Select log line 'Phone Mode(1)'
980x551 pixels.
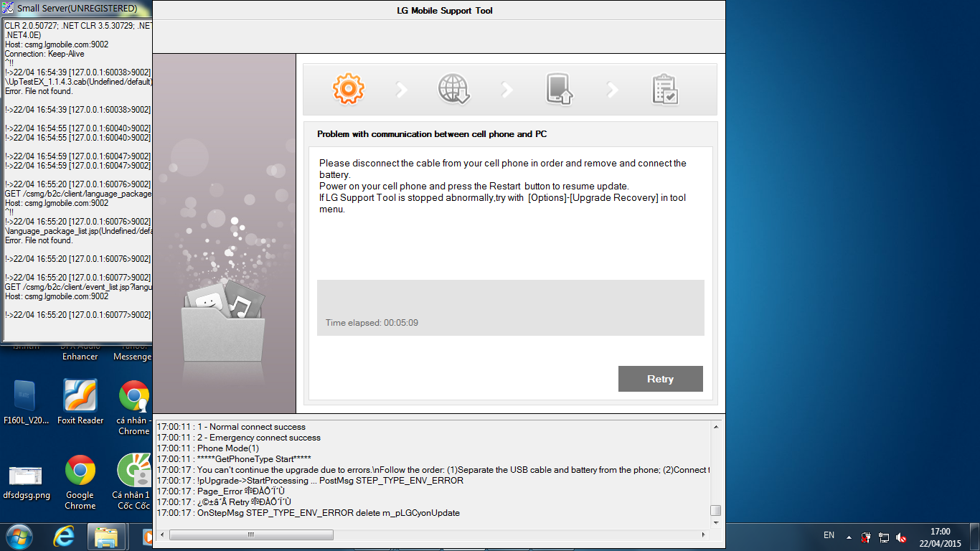point(208,448)
